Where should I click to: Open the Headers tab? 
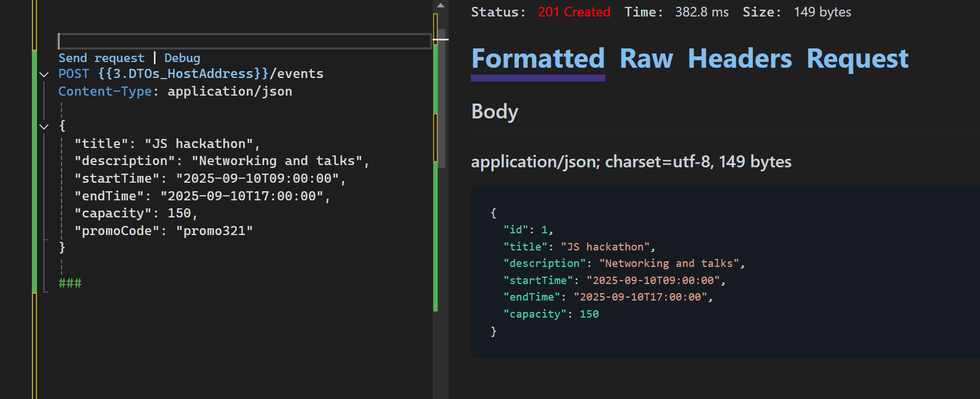pos(740,59)
